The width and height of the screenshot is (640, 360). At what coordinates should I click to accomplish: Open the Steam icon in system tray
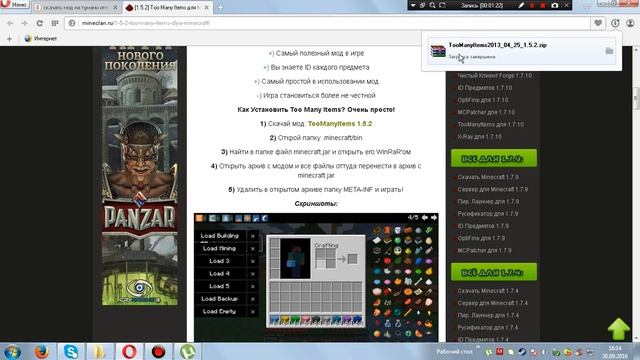(x=522, y=352)
